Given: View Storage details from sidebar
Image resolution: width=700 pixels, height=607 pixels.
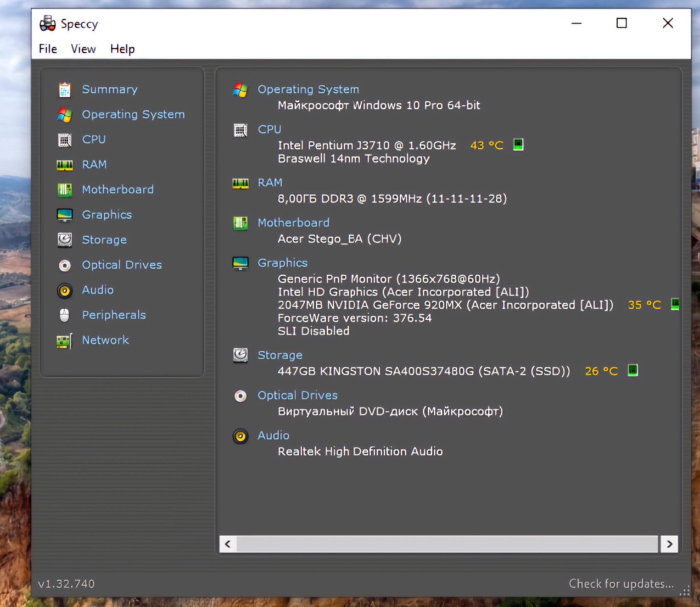Looking at the screenshot, I should [x=104, y=240].
